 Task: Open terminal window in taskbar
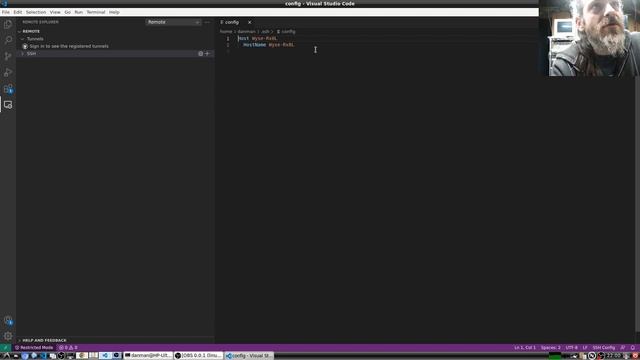point(148,356)
